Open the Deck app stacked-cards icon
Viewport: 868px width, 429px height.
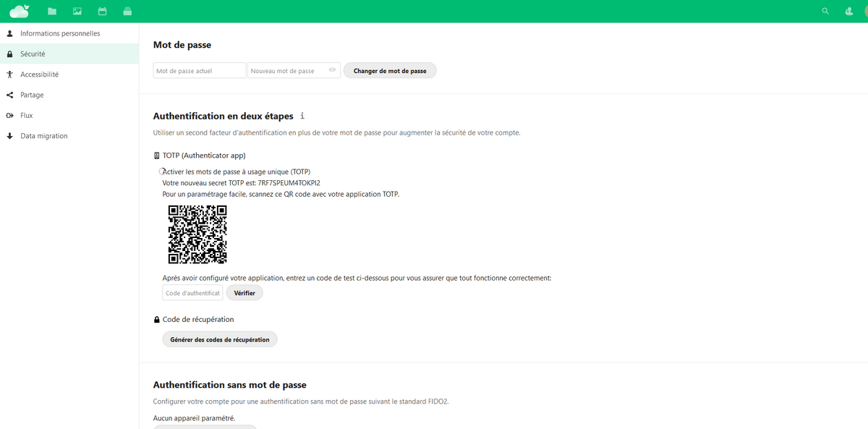click(x=128, y=12)
